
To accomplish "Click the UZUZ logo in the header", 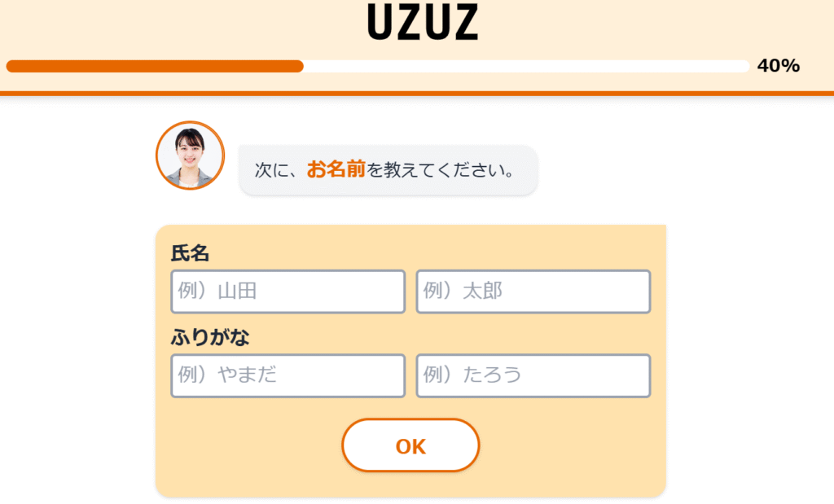I will [x=423, y=22].
